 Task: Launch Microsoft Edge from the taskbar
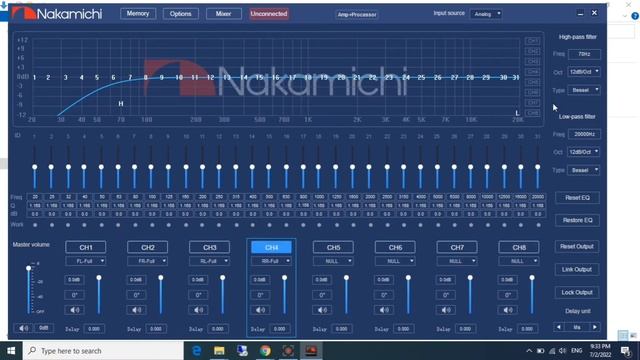click(197, 351)
